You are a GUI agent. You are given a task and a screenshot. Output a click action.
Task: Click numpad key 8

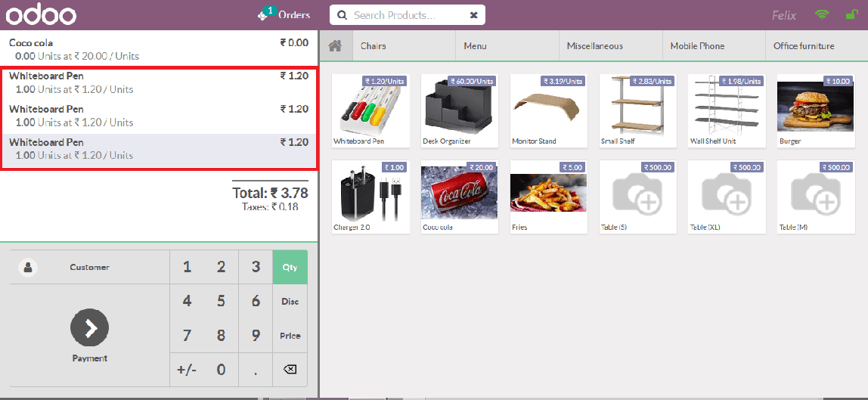222,336
